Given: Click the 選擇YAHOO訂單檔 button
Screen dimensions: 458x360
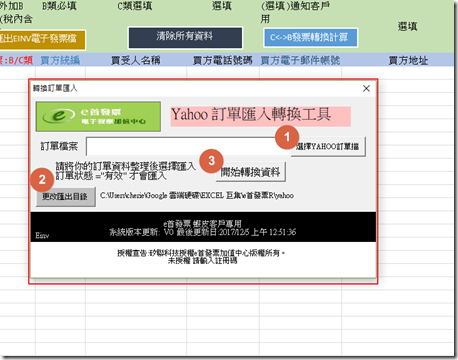Looking at the screenshot, I should click(328, 146).
